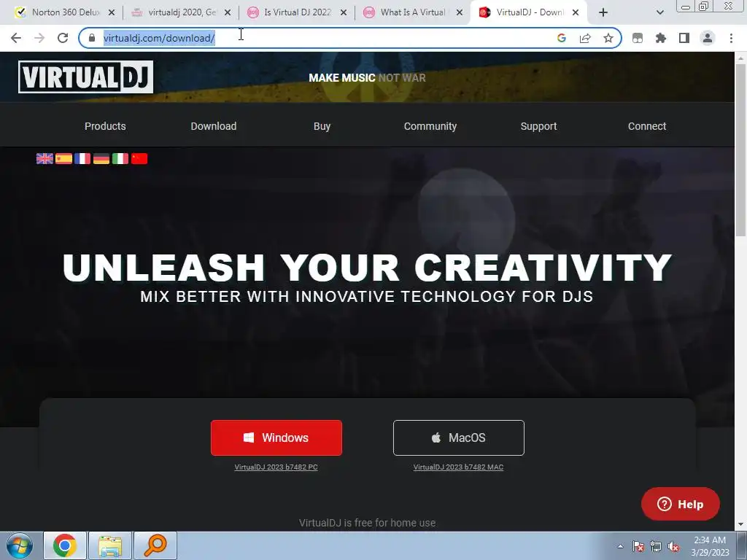
Task: Open the Chrome extensions puzzle icon
Action: click(x=661, y=38)
